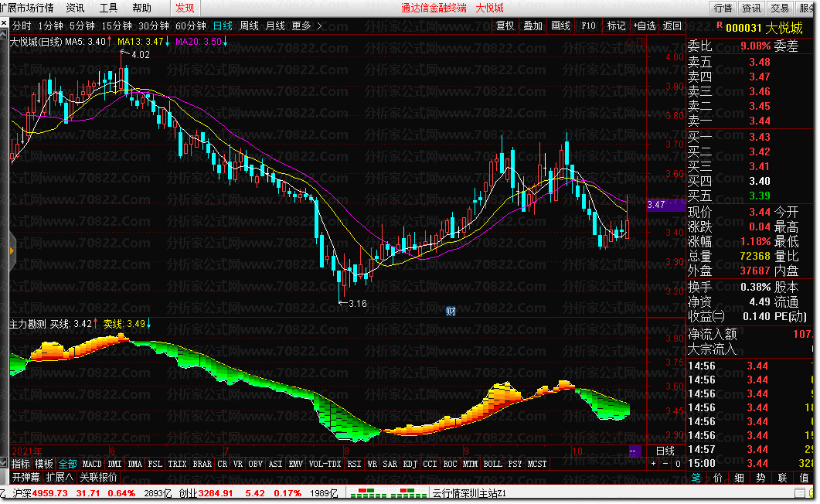The width and height of the screenshot is (820, 504).
Task: Click the 创业 index value 3284.91
Action: 216,493
